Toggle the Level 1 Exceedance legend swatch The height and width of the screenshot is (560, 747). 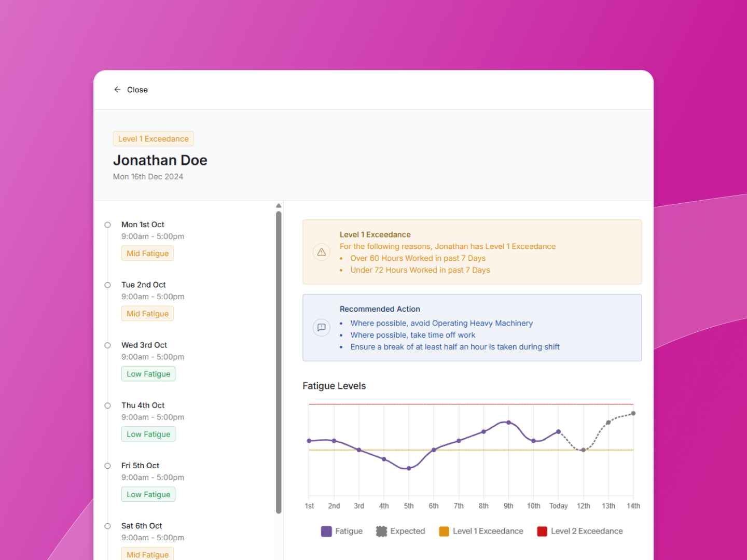(x=444, y=531)
